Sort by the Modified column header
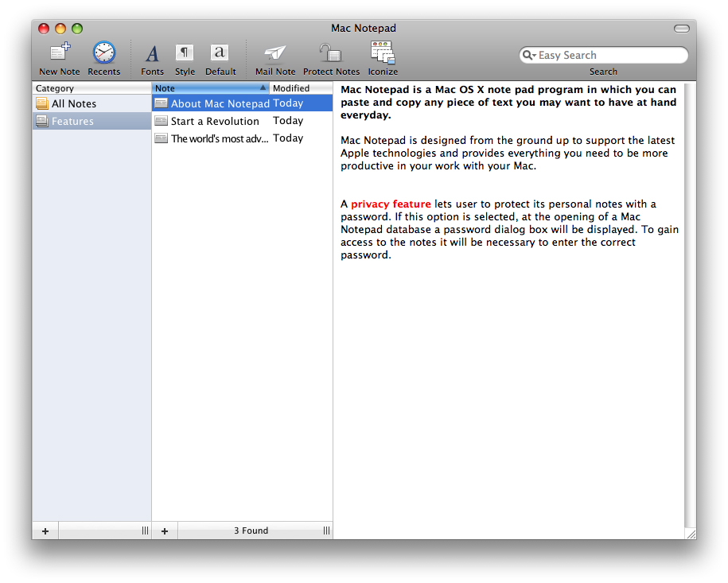Image resolution: width=728 pixels, height=583 pixels. click(301, 88)
